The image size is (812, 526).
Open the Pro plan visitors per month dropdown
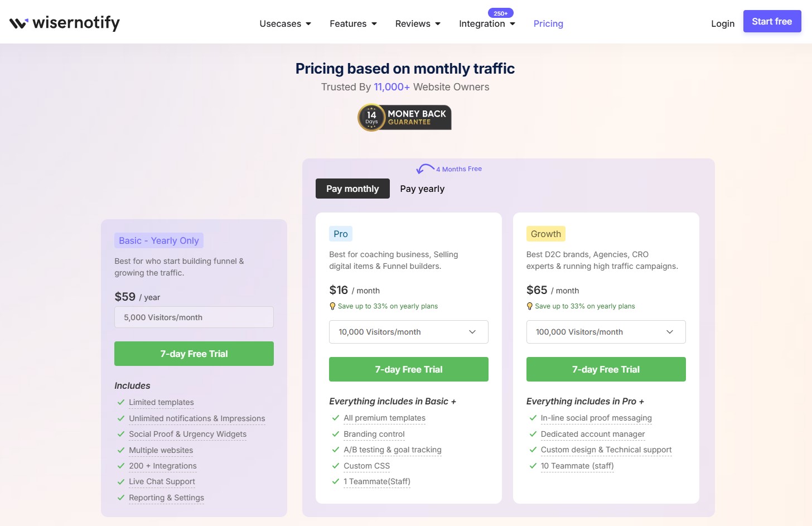coord(408,332)
